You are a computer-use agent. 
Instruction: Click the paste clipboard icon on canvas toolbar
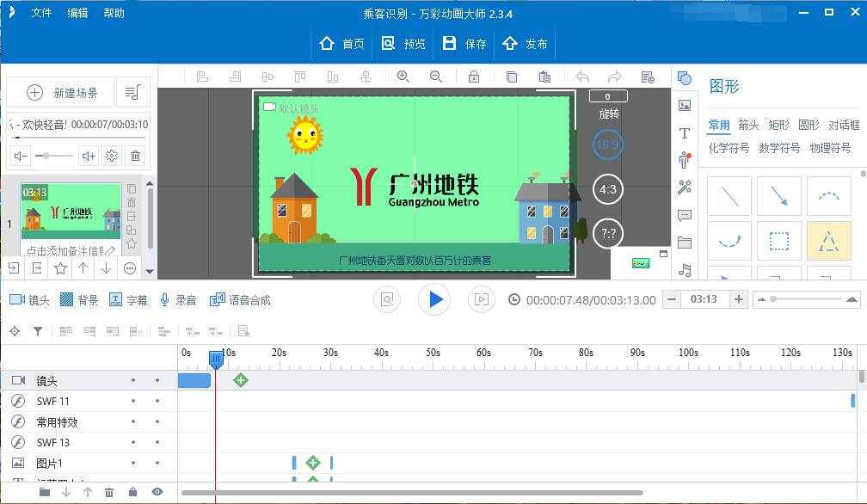[544, 77]
